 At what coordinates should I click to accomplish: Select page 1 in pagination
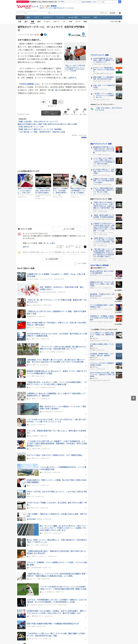[49, 102]
